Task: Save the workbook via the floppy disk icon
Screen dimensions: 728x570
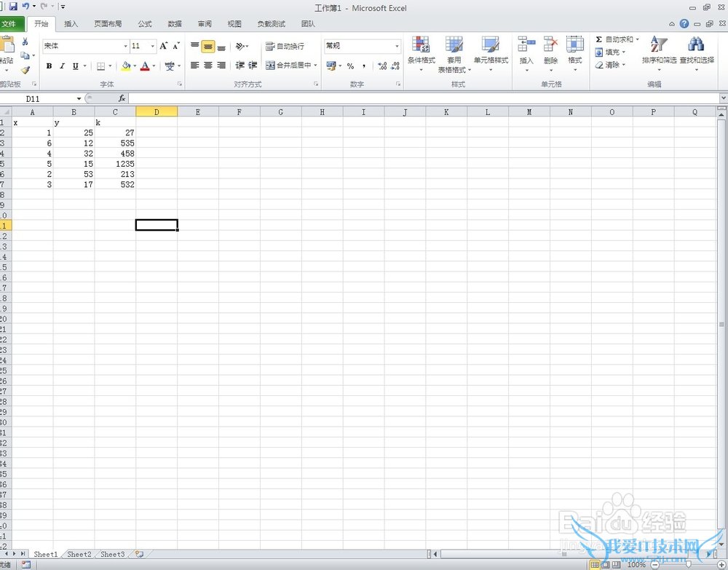Action: coord(13,7)
